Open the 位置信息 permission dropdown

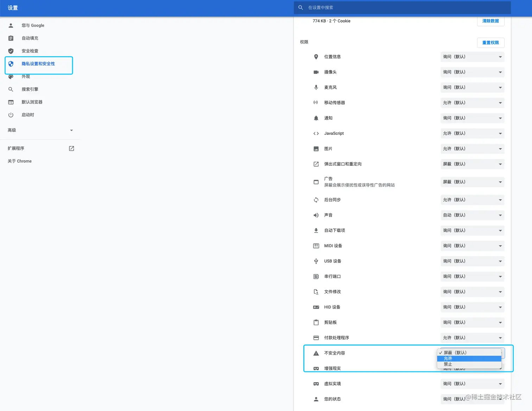(x=472, y=57)
